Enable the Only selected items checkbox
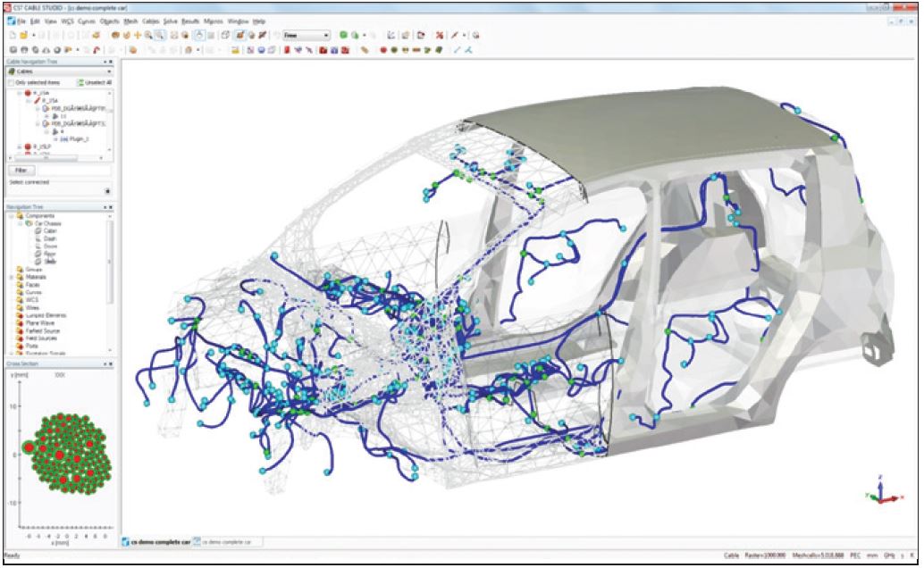This screenshot has height=568, width=924. (11, 82)
